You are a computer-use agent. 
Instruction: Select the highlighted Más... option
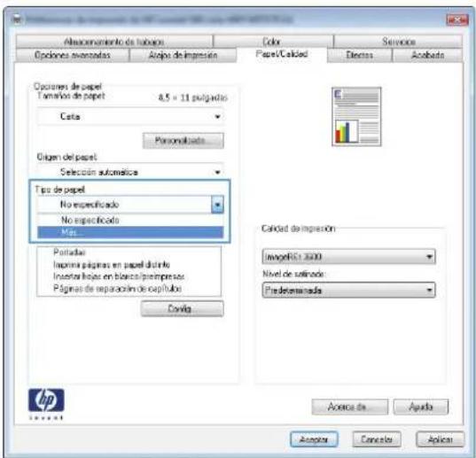pos(130,232)
